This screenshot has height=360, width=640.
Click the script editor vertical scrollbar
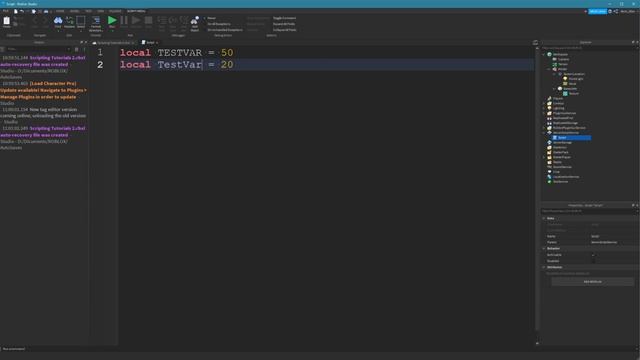coord(537,196)
